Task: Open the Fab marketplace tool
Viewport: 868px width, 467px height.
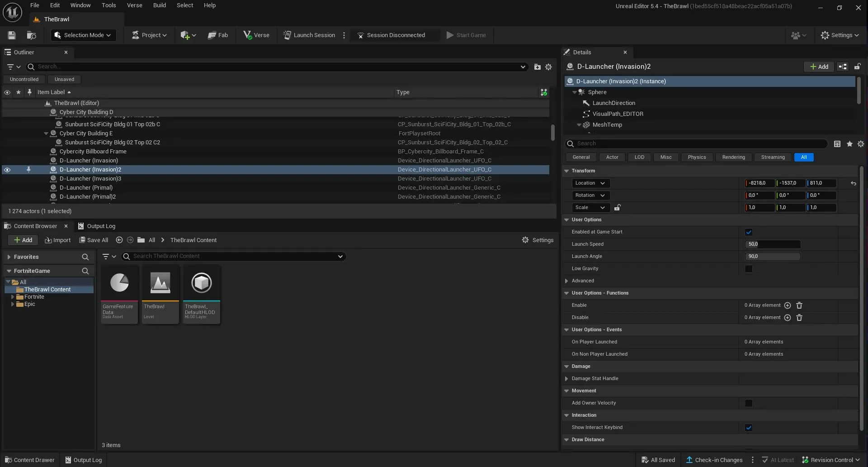Action: (x=217, y=35)
